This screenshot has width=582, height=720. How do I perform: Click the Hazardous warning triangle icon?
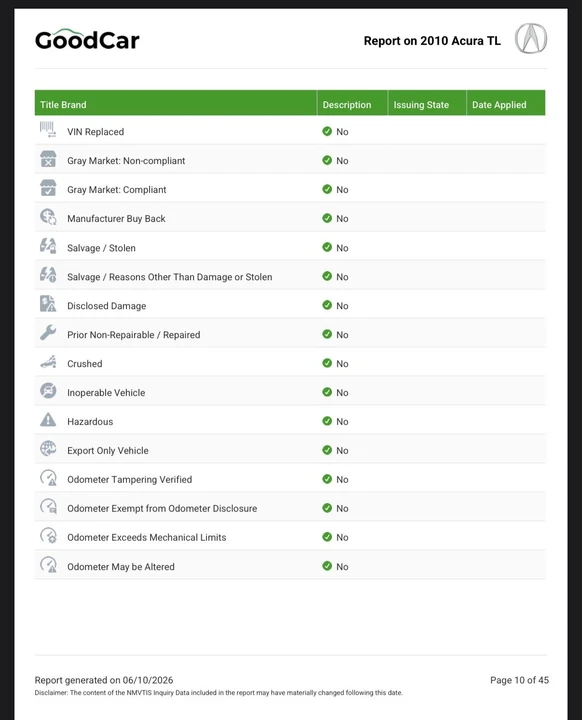(x=48, y=420)
